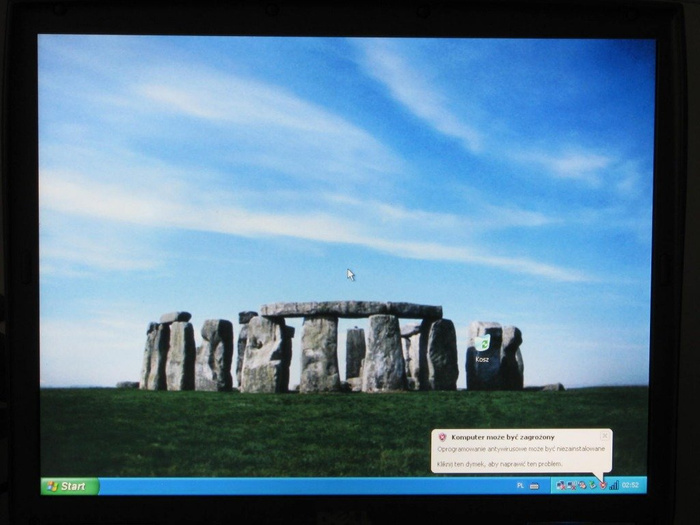Click the shield icon inside the balloon
The image size is (700, 525).
(442, 437)
